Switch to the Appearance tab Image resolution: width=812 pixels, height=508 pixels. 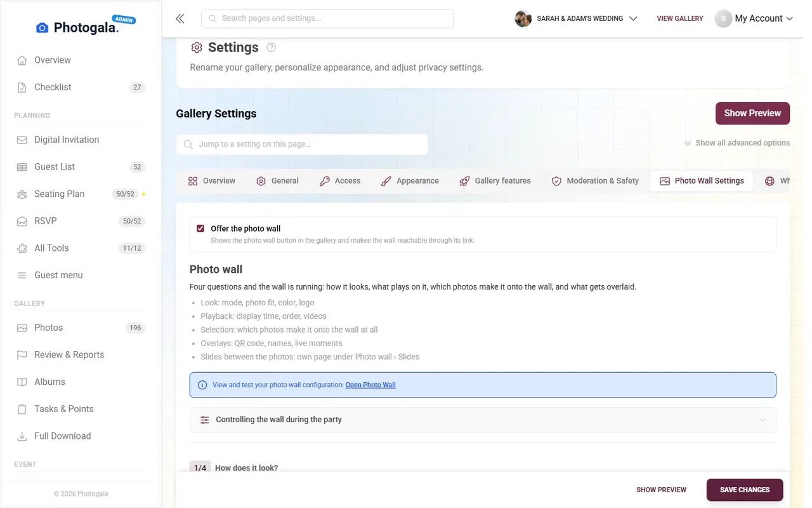(x=410, y=181)
